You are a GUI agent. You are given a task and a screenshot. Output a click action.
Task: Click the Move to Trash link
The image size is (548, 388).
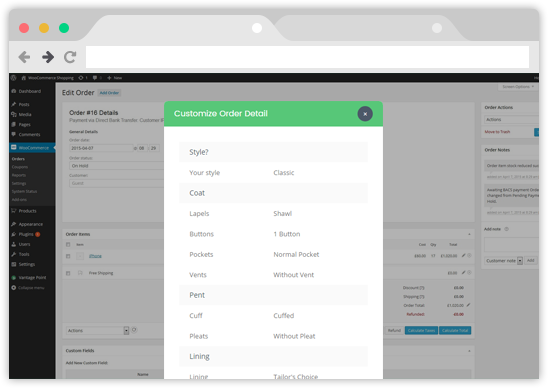click(497, 132)
